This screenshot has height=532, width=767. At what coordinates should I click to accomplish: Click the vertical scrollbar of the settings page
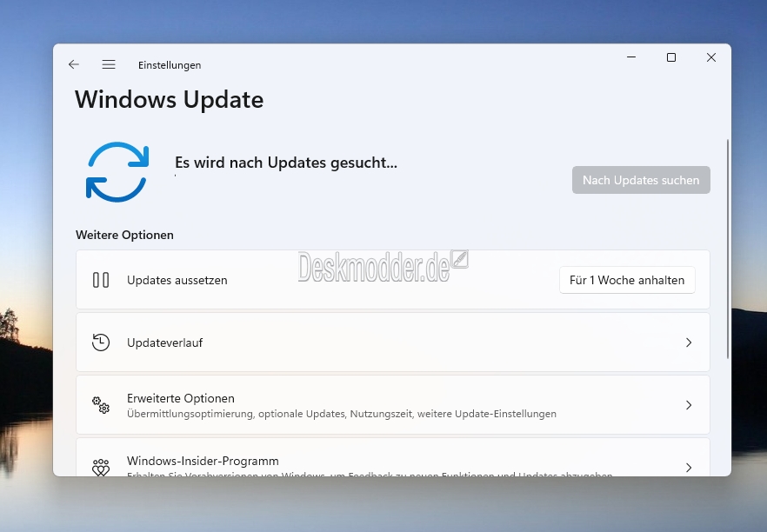[728, 249]
